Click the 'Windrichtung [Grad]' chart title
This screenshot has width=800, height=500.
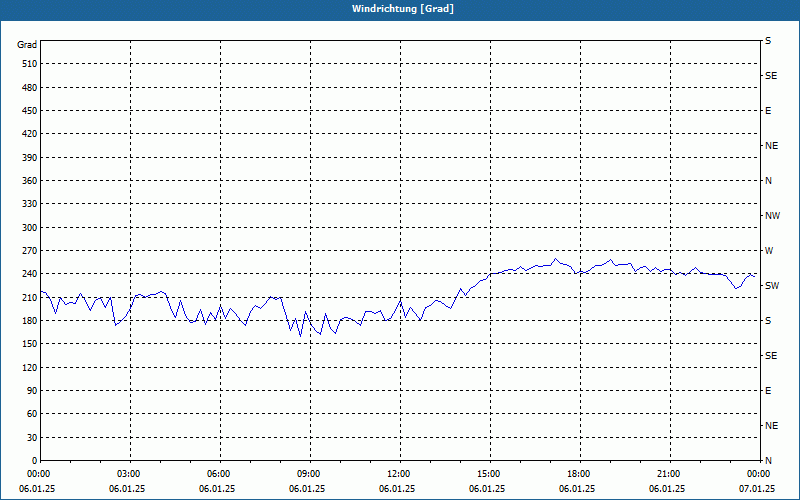point(403,9)
